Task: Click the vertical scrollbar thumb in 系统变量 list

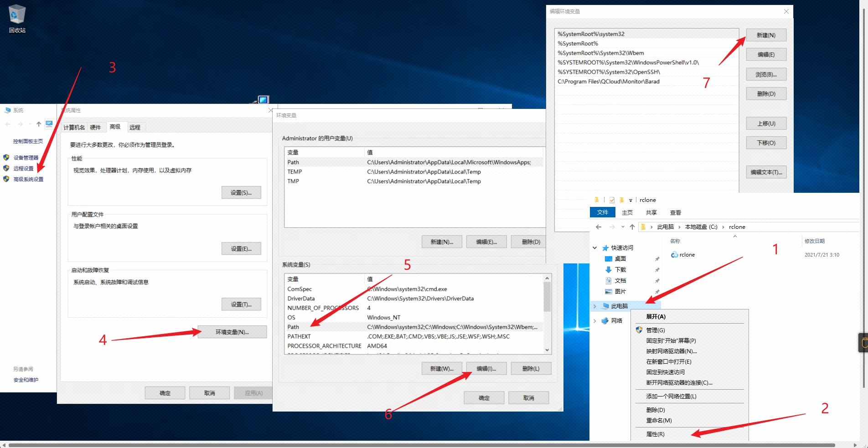Action: click(x=547, y=297)
